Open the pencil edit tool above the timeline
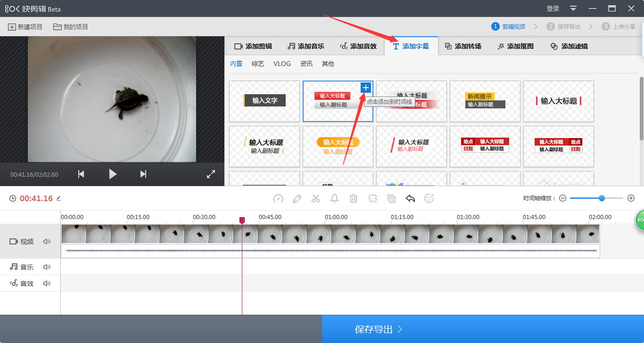Screen dimensions: 644x343 tap(297, 198)
